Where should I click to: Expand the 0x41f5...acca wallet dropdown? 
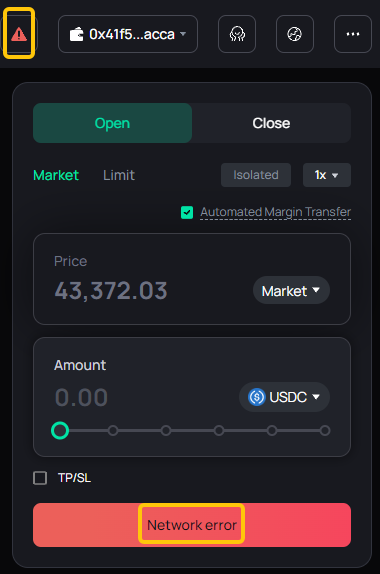(x=128, y=34)
